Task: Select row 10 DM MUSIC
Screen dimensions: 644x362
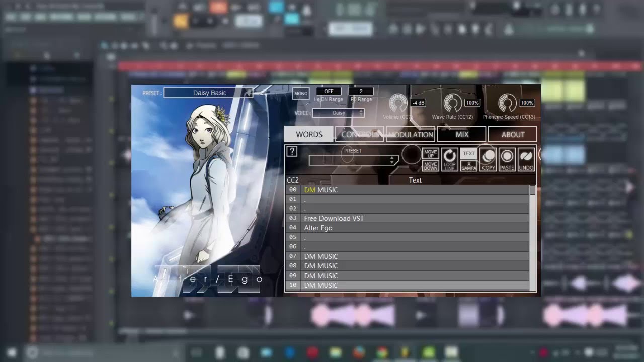Action: (x=408, y=285)
